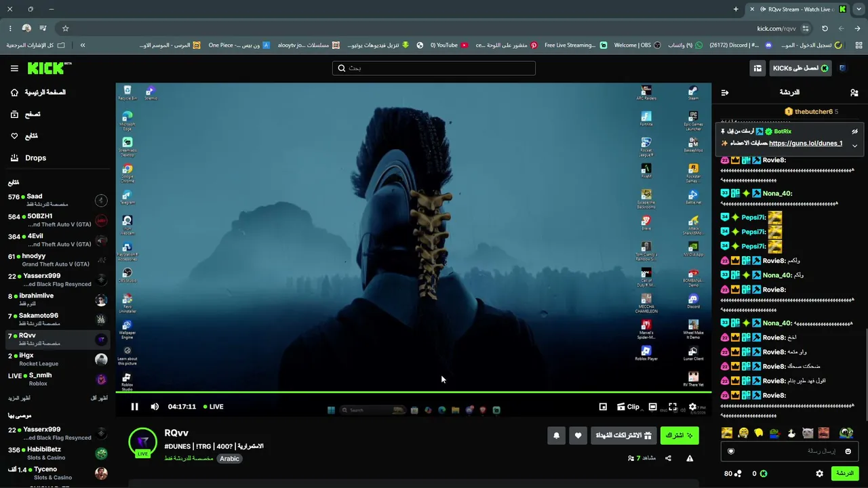Image resolution: width=868 pixels, height=488 pixels.
Task: Mute the stream volume speaker icon
Action: tap(155, 407)
